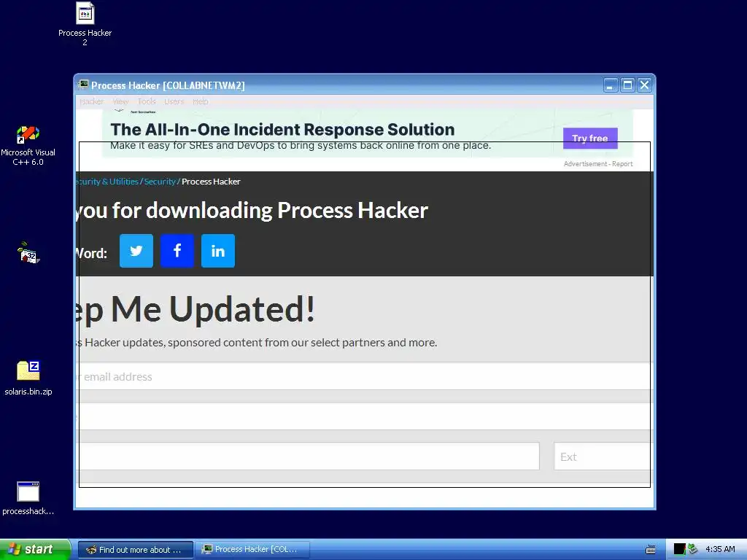Click the Process Hacker title bar icon
The height and width of the screenshot is (560, 747).
pyautogui.click(x=83, y=85)
